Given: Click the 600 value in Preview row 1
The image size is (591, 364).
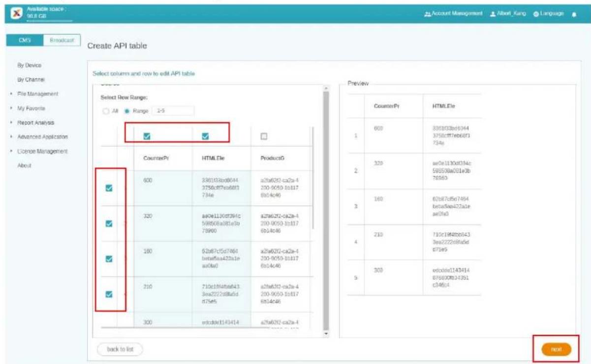Looking at the screenshot, I should point(378,128).
